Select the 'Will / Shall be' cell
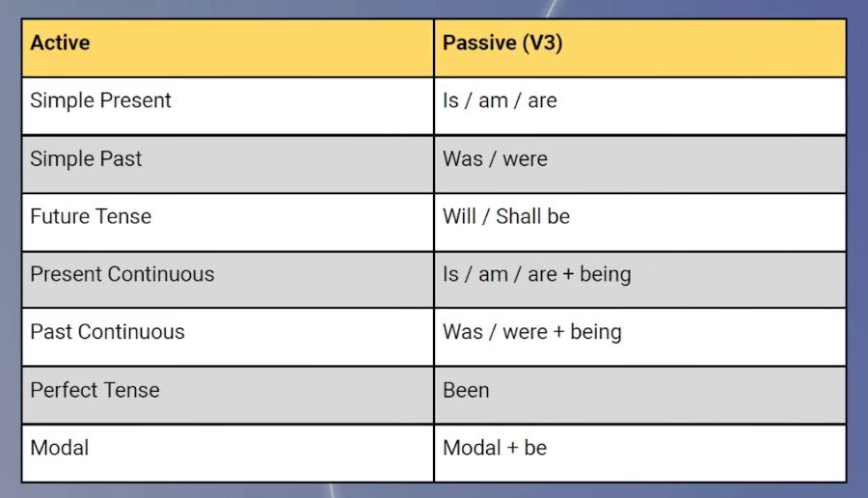This screenshot has width=868, height=498. tap(639, 221)
